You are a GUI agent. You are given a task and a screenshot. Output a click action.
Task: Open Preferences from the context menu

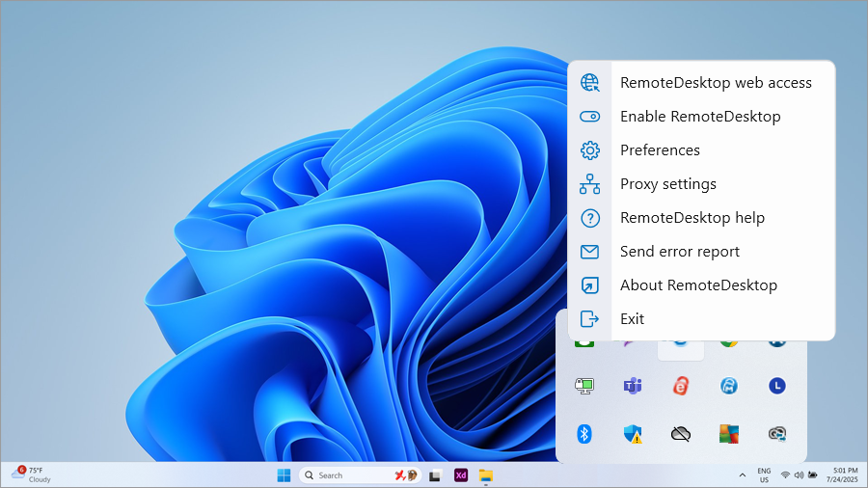coord(701,149)
